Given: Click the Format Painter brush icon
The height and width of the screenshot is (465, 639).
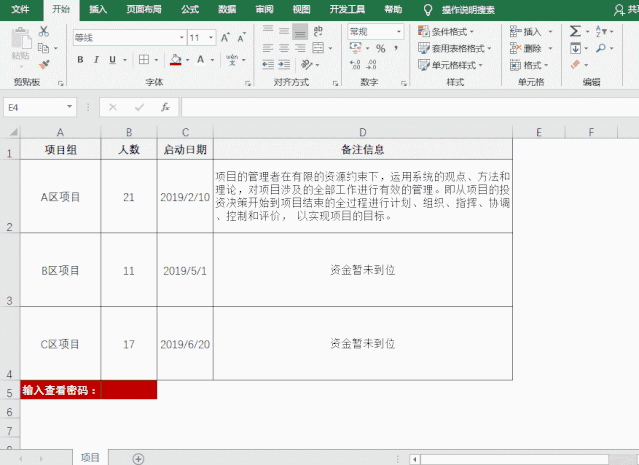Looking at the screenshot, I should [44, 62].
